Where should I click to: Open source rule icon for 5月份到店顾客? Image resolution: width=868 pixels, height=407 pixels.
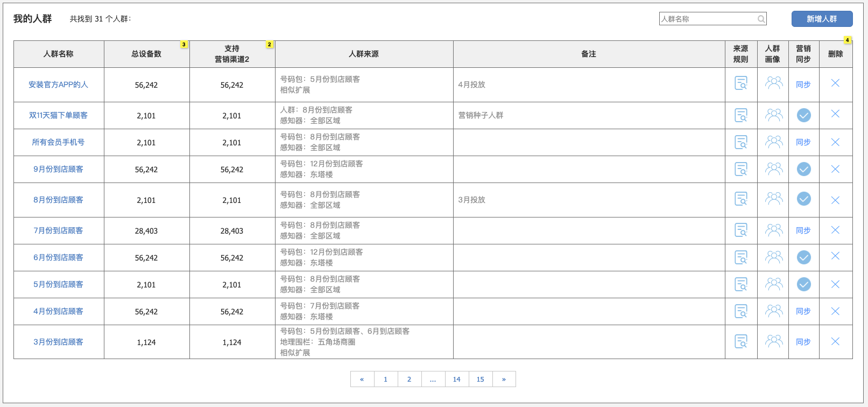coord(741,284)
